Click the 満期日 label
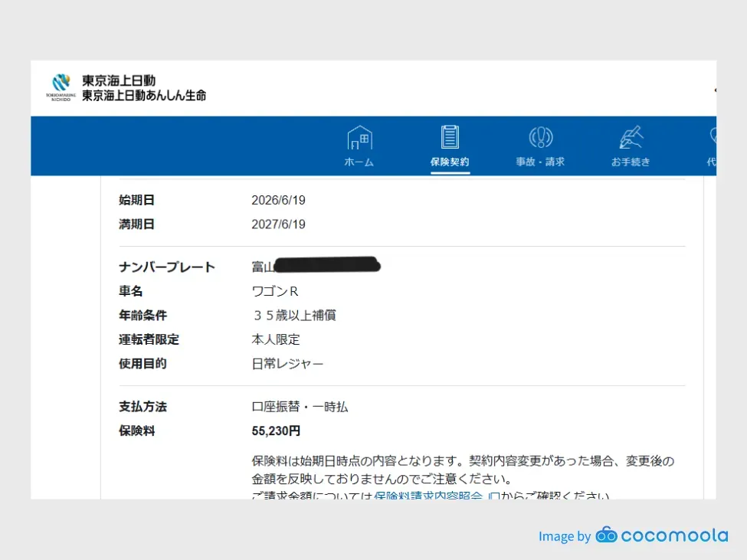747x560 pixels. pyautogui.click(x=136, y=224)
